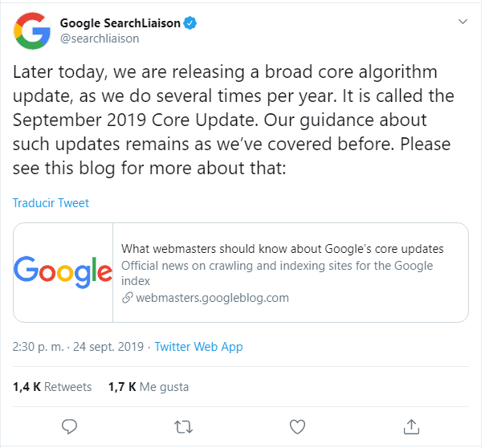
Task: Click the webmasters.googleblog.com domain text
Action: pos(212,298)
